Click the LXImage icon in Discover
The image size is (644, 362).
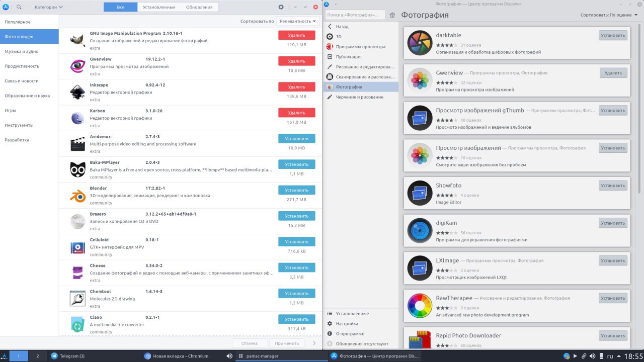tap(420, 268)
